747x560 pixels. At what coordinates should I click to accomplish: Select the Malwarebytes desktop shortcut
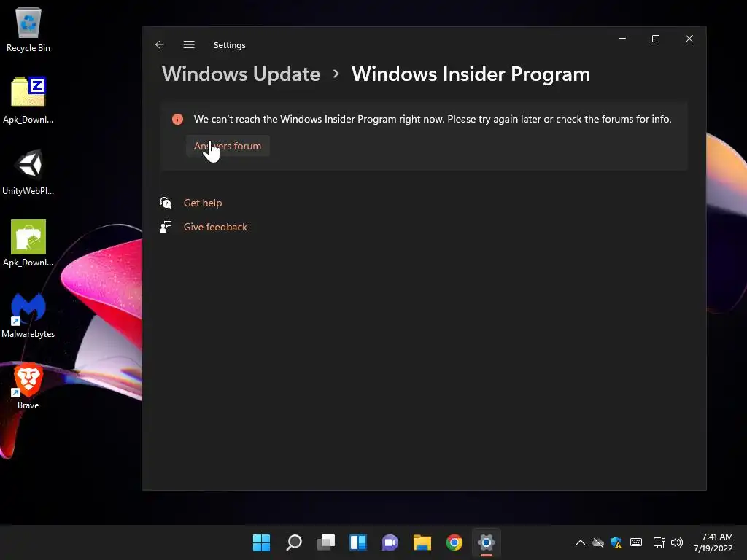point(28,315)
